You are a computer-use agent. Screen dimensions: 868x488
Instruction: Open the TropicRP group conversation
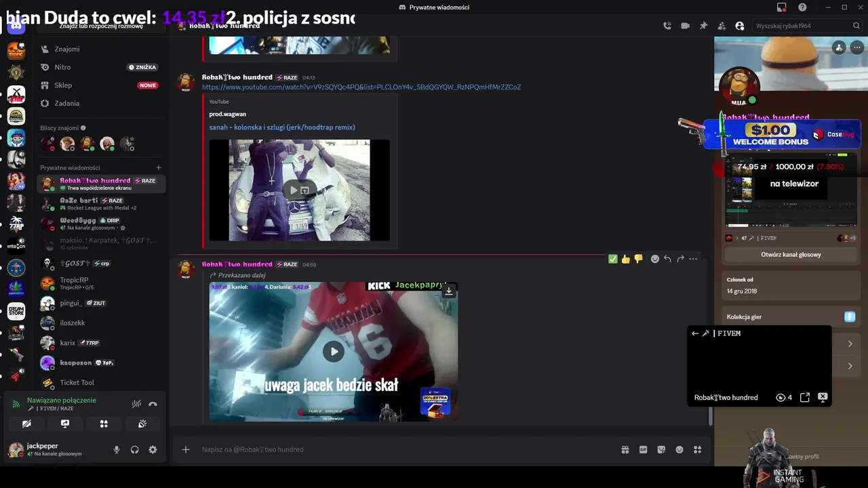coord(100,283)
